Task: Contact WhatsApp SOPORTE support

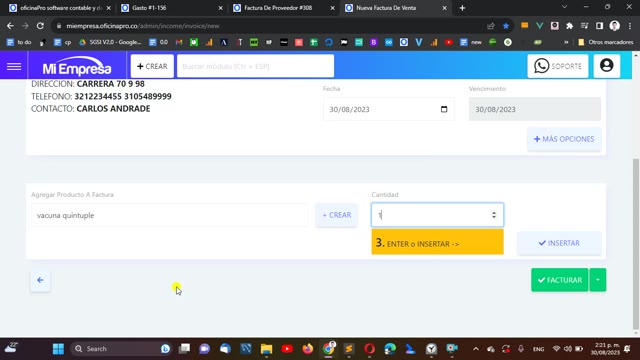Action: 558,66
